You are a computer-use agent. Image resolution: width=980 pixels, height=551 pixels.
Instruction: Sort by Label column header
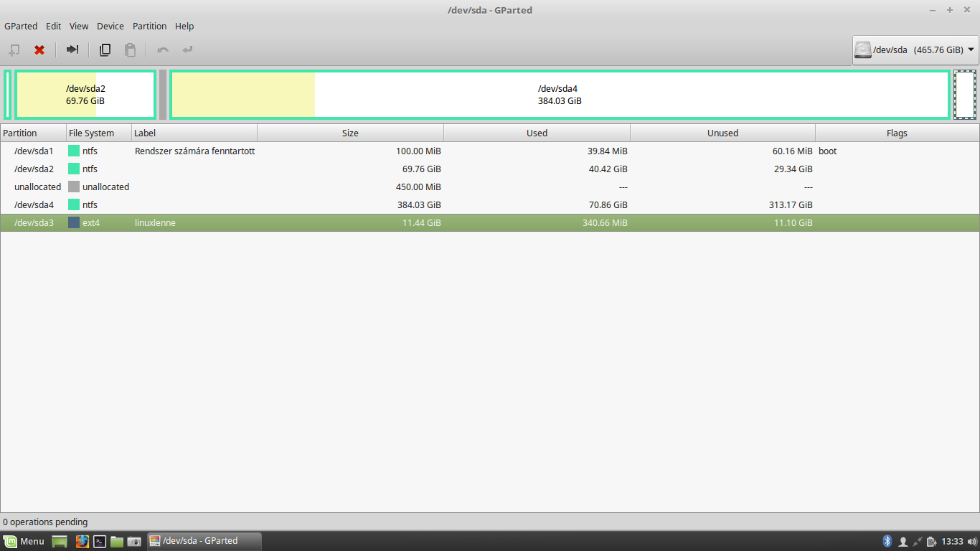[194, 133]
